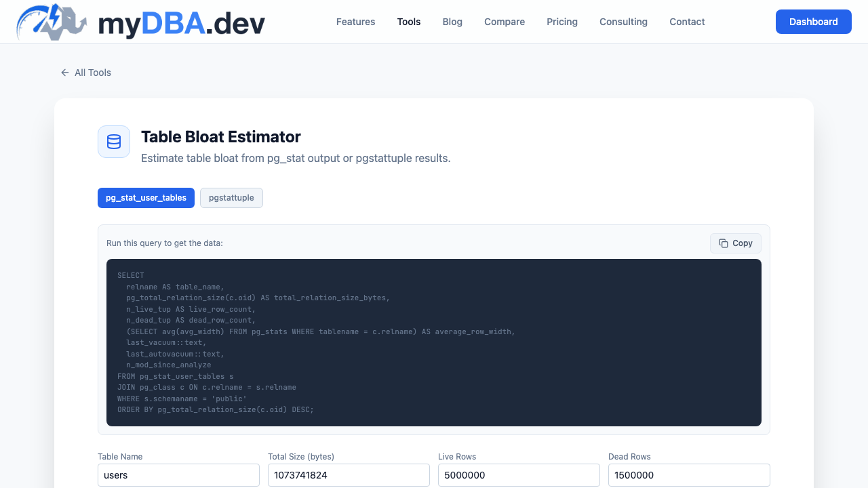This screenshot has width=868, height=488.
Task: Open the Contact page
Action: pyautogui.click(x=687, y=22)
